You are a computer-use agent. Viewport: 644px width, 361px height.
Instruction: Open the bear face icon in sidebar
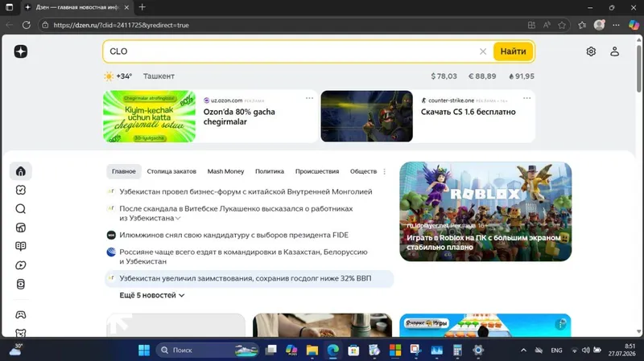coord(21,333)
